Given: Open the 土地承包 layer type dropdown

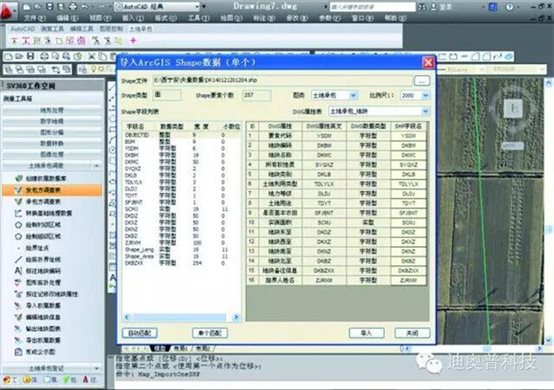Looking at the screenshot, I should click(x=334, y=95).
